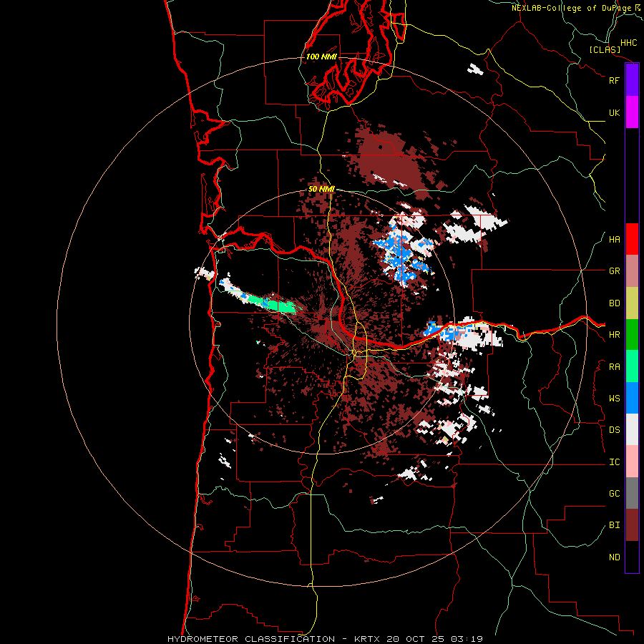Pick the RA light green legend swatch
644x644 pixels.
pos(632,366)
